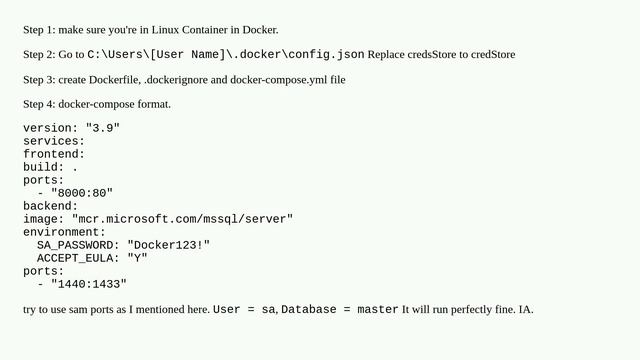Click the Step 3 Dockerfile line
The width and height of the screenshot is (640, 360).
[184, 80]
